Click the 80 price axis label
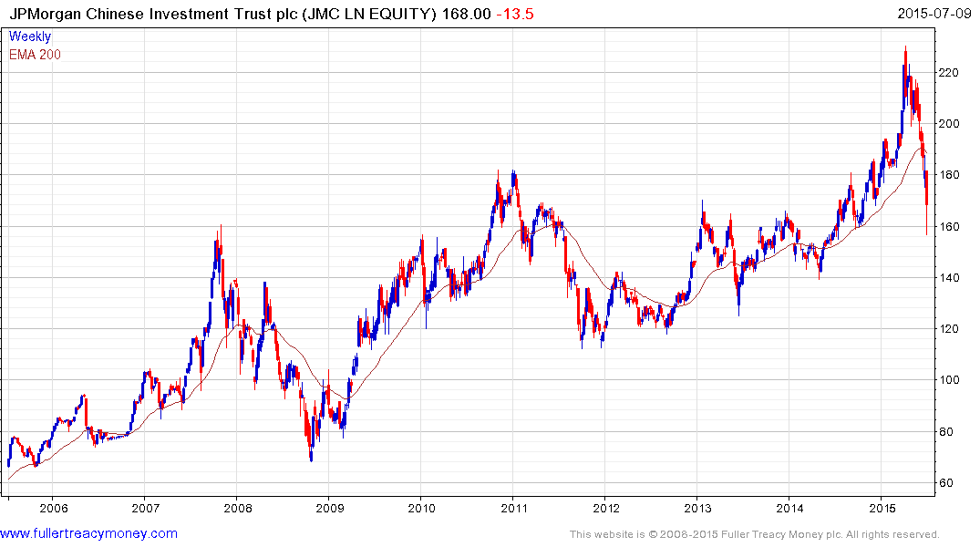Image resolution: width=980 pixels, height=547 pixels. coord(946,431)
